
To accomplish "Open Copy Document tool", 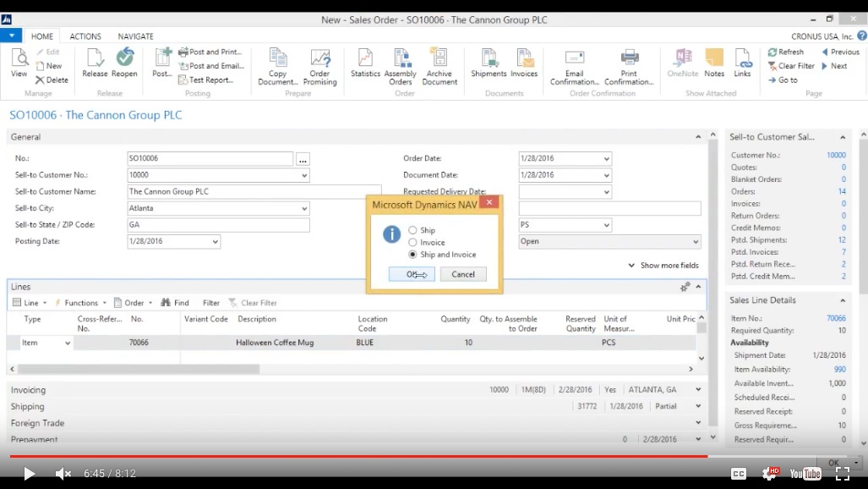I will point(278,67).
